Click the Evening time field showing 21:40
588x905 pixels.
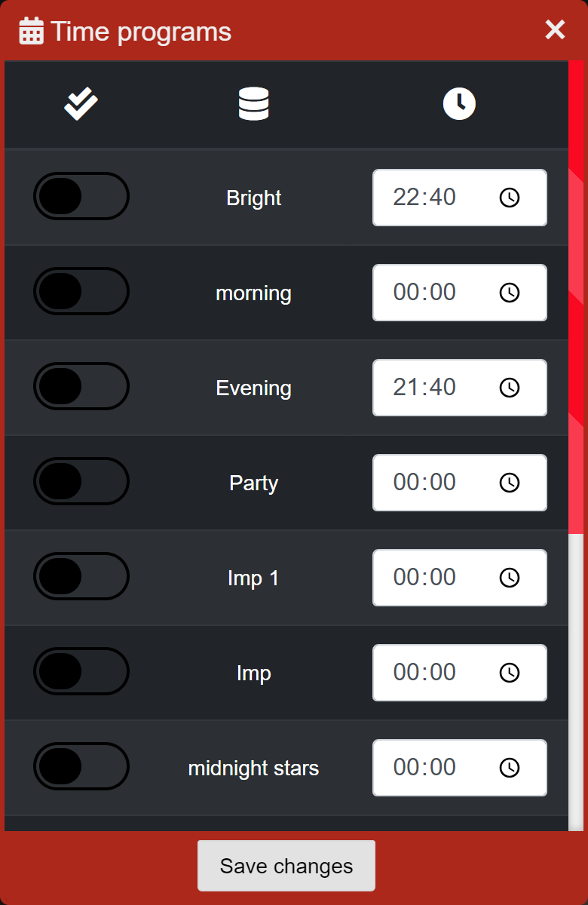425,388
